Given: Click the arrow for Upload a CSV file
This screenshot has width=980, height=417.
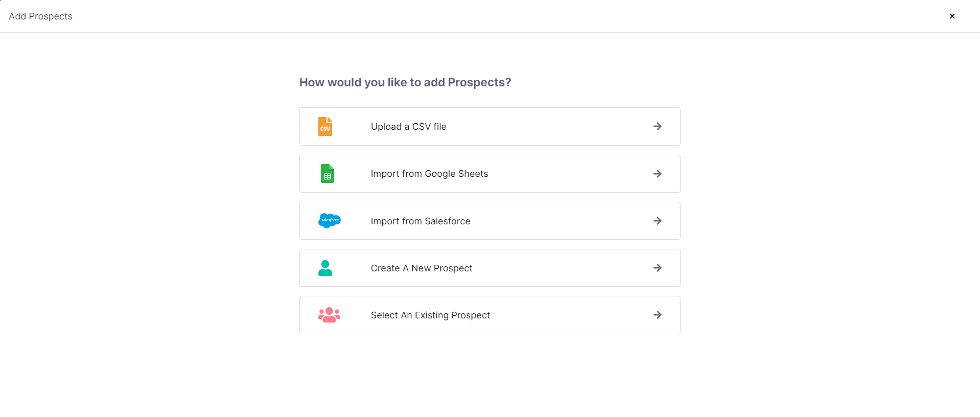Looking at the screenshot, I should pyautogui.click(x=657, y=126).
